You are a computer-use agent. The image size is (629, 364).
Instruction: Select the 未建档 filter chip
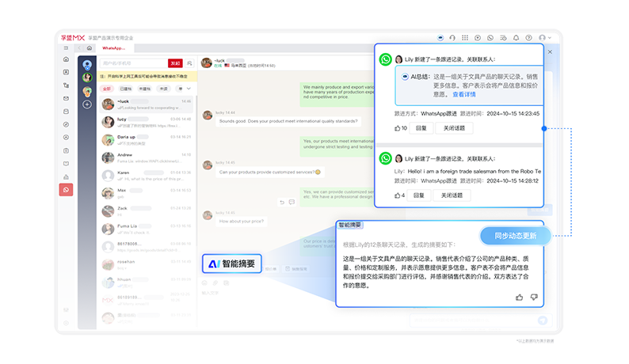click(x=144, y=89)
